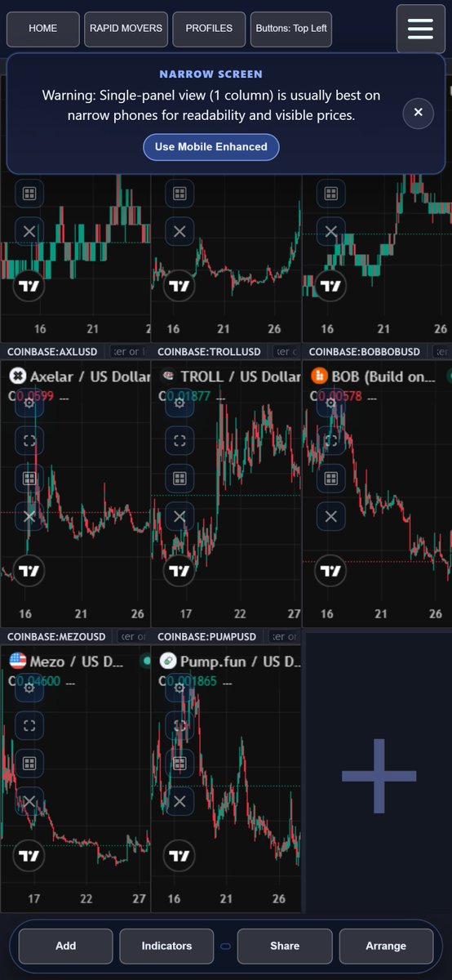Close the TROLL / US Dollar chart panel
Image resolution: width=452 pixels, height=980 pixels.
pos(179,516)
